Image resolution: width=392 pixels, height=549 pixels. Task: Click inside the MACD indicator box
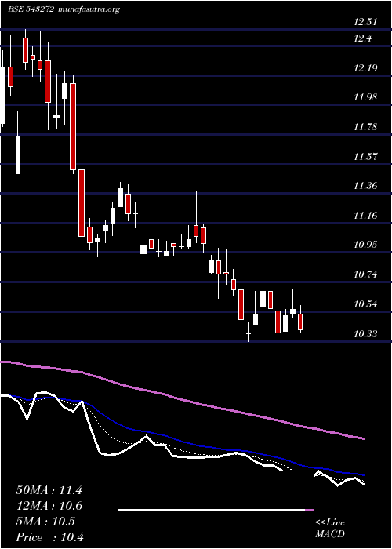pyautogui.click(x=216, y=510)
